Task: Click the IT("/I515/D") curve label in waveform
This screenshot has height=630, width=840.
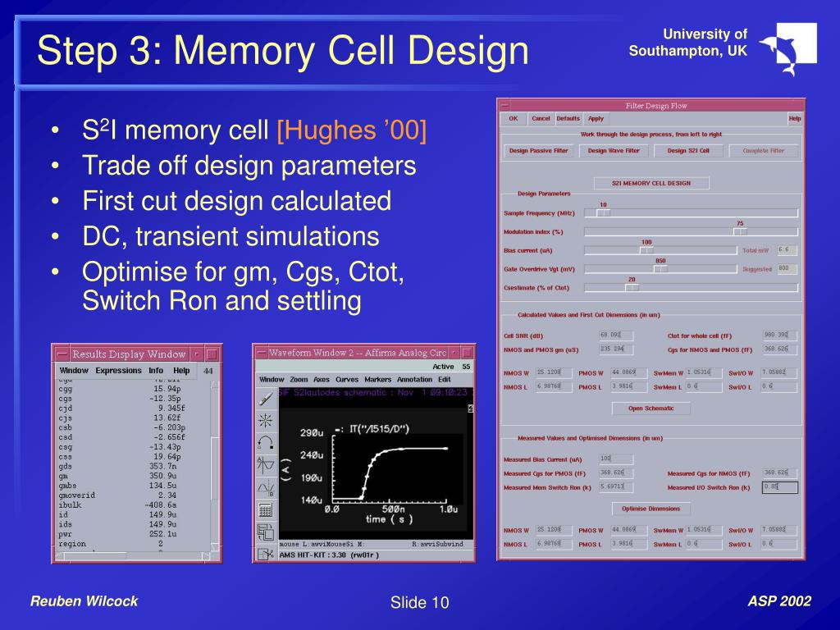Action: click(379, 428)
